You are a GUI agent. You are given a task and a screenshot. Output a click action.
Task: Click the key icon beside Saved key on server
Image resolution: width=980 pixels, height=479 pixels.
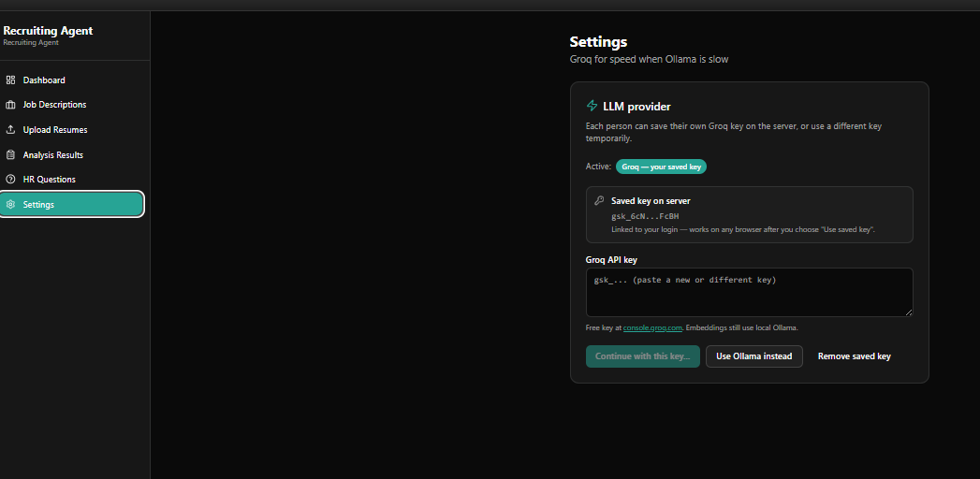coord(599,200)
